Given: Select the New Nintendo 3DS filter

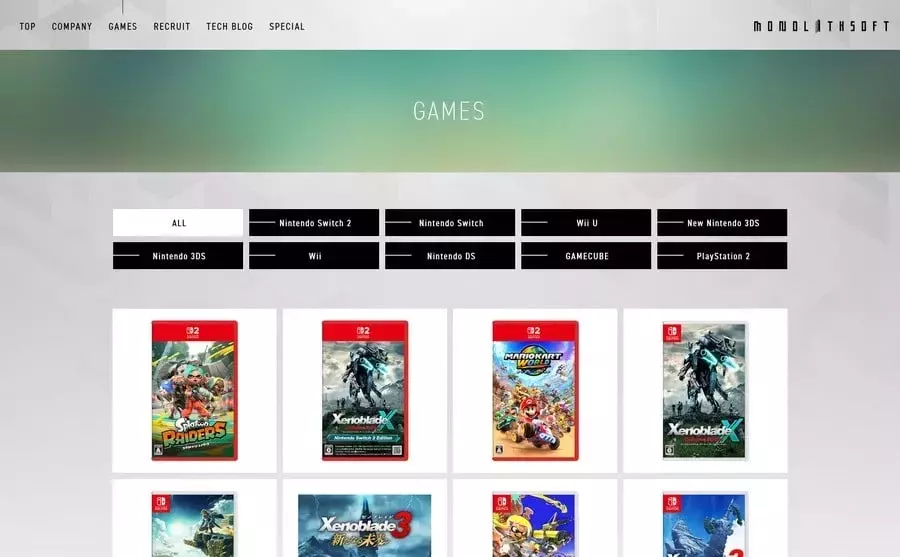Looking at the screenshot, I should tap(722, 223).
